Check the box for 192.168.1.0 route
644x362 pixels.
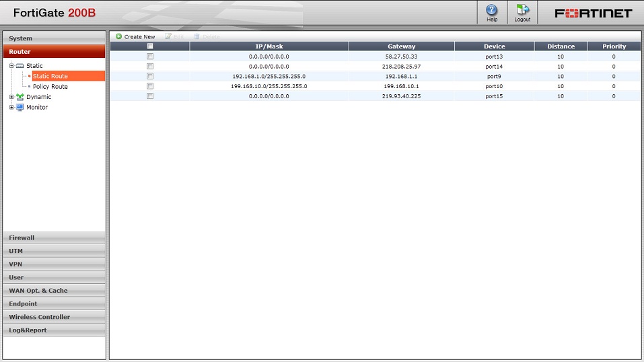coord(150,76)
